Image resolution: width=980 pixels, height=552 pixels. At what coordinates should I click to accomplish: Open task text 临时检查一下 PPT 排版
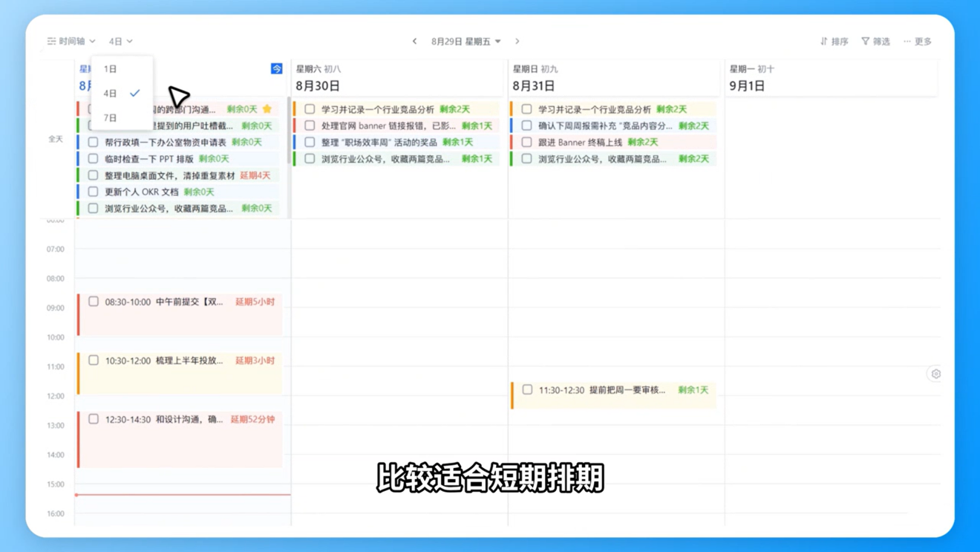pyautogui.click(x=149, y=158)
